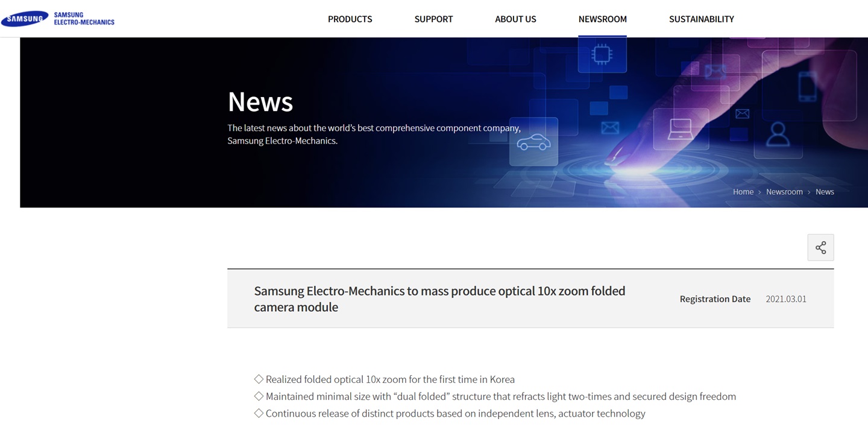Click the registration date 2021.03.01

pos(785,299)
